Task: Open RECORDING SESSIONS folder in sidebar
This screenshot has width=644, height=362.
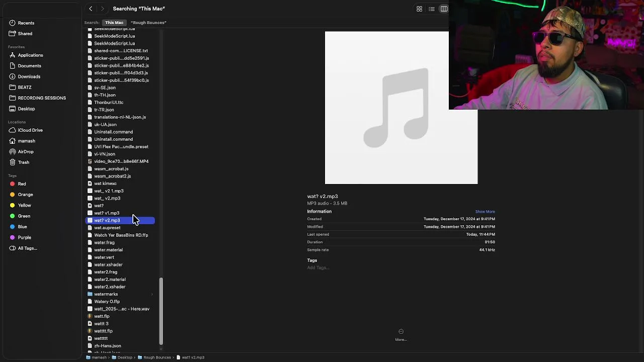Action: pyautogui.click(x=42, y=98)
